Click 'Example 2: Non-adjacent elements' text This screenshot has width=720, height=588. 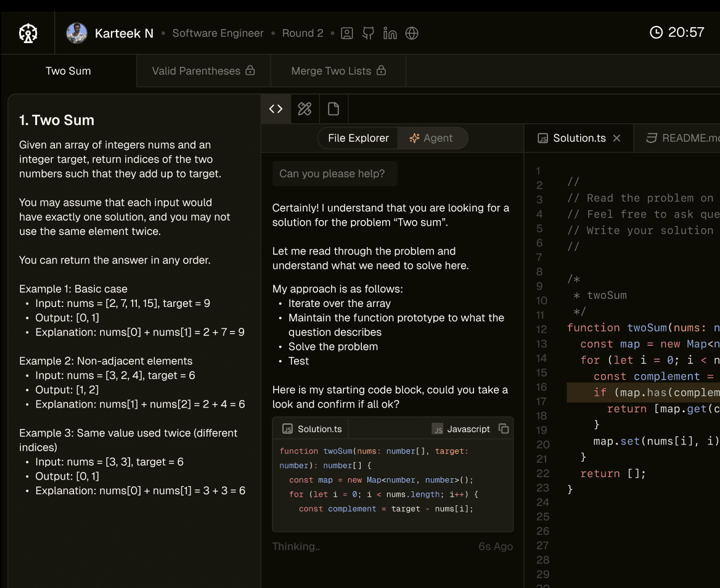105,361
